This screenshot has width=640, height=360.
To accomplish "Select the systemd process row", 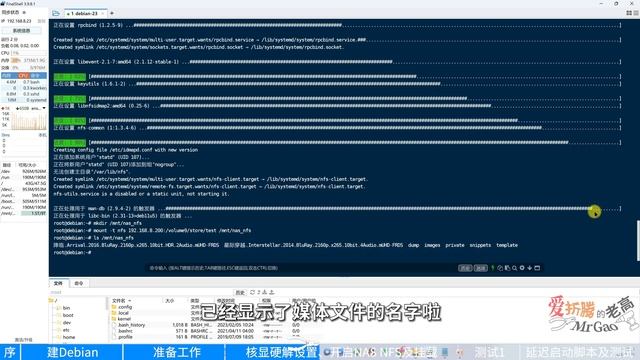I will (24, 100).
